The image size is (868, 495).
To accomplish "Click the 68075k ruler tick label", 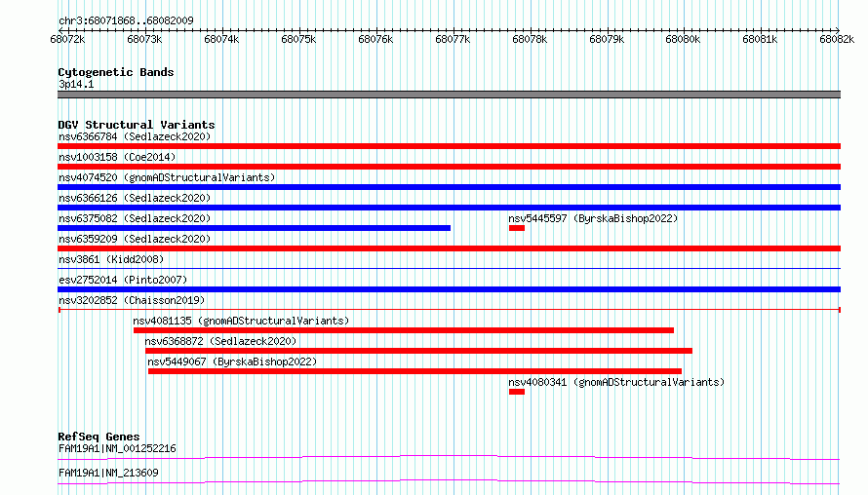I will pyautogui.click(x=298, y=39).
